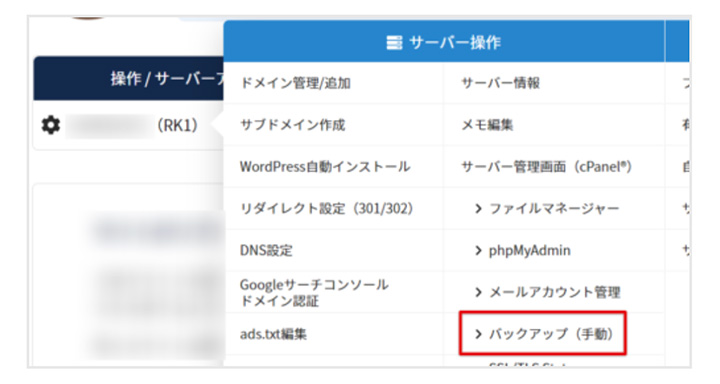Open ドメイン管理/追加
The image size is (720, 384).
coord(295,83)
